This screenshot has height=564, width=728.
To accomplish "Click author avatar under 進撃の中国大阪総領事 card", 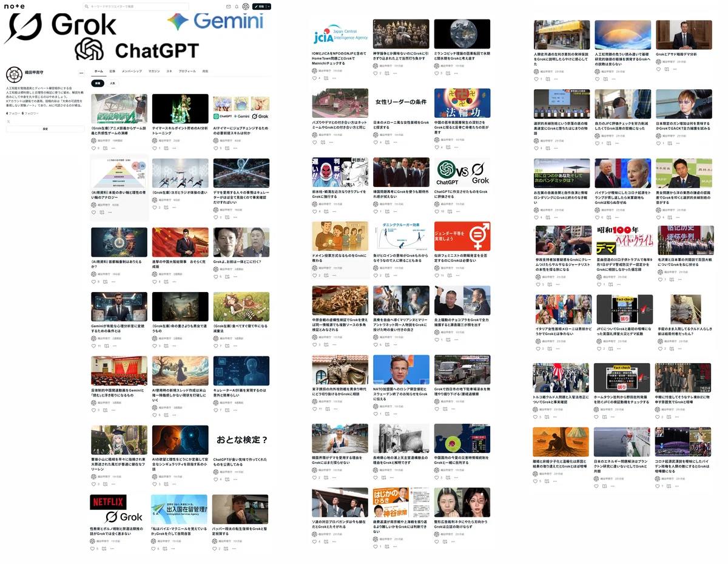I will coord(154,274).
